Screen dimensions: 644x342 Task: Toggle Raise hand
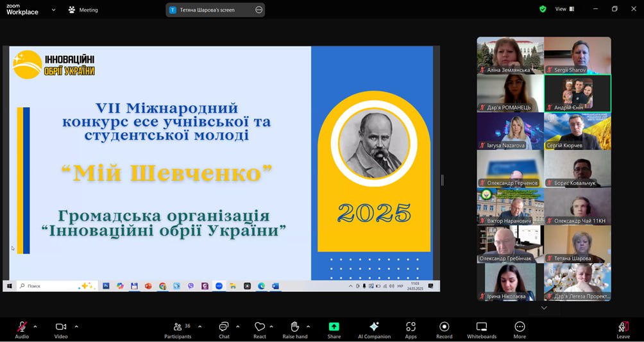295,330
